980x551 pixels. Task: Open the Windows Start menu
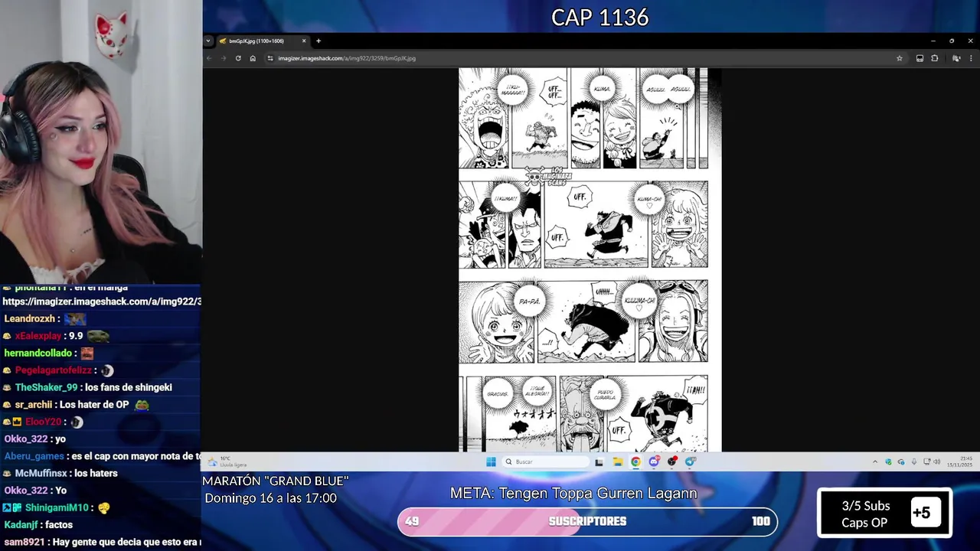[491, 461]
